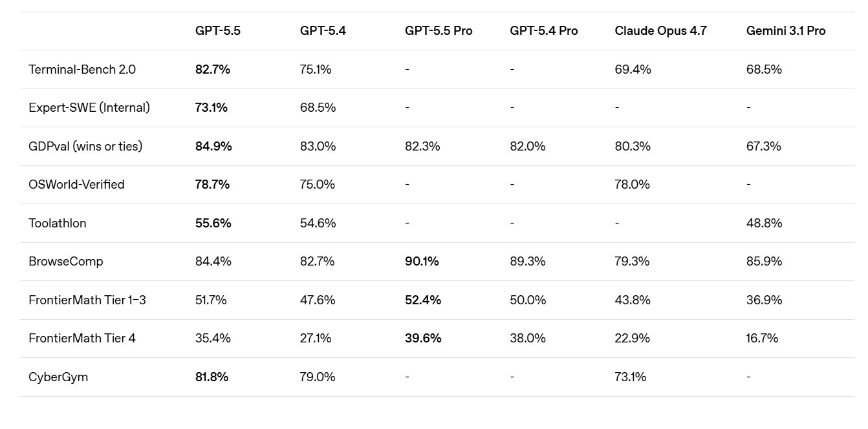Click the 39.6% FrontierMath Tier 4 value
The width and height of the screenshot is (868, 429).
(423, 338)
